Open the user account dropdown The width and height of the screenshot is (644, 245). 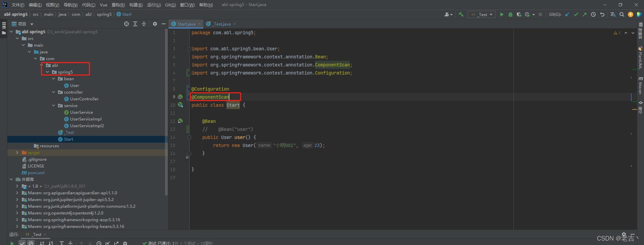pyautogui.click(x=448, y=14)
